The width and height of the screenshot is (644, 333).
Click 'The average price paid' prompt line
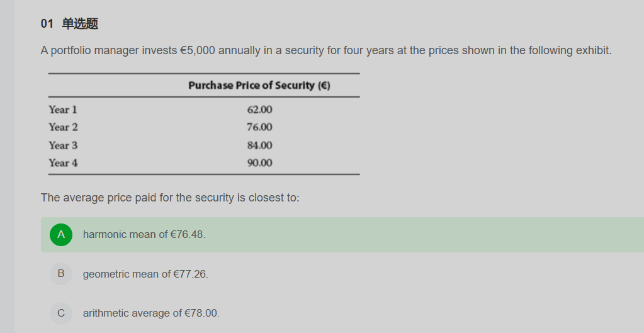coord(170,198)
